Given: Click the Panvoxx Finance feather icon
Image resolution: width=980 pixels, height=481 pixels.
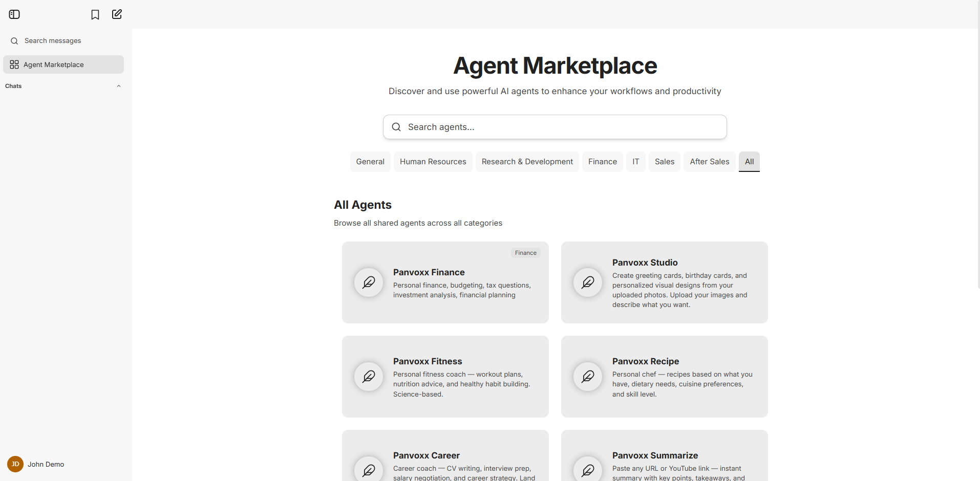Looking at the screenshot, I should 369,282.
